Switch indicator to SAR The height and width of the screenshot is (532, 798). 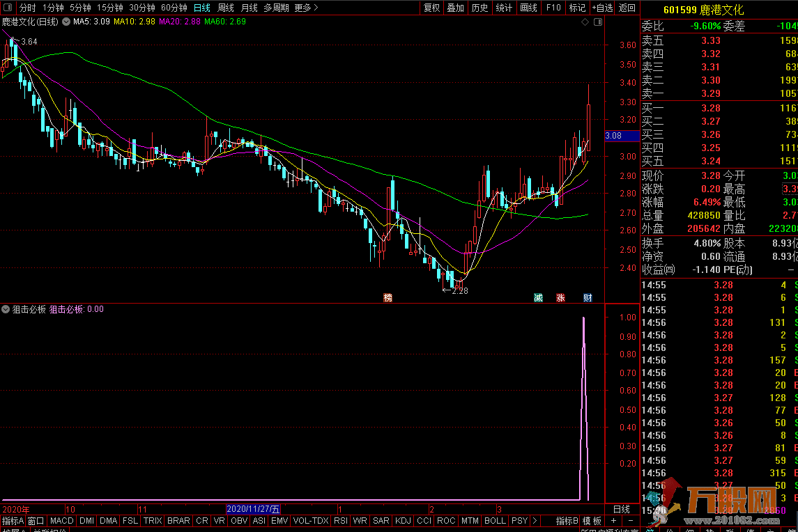tap(381, 521)
